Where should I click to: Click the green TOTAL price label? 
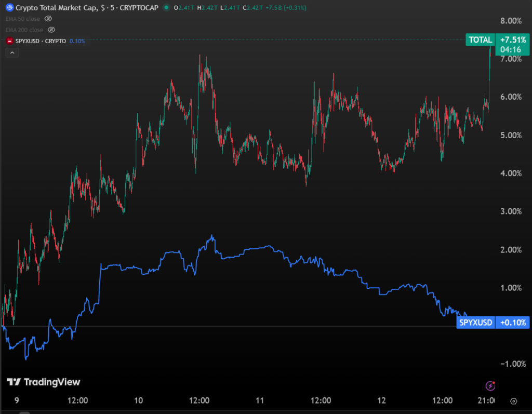coord(480,40)
